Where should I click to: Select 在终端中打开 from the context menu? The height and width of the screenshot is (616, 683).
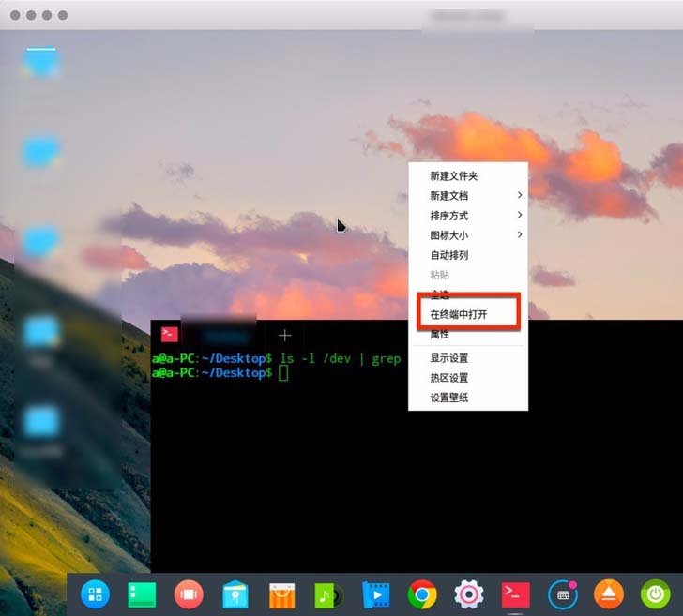tap(468, 314)
